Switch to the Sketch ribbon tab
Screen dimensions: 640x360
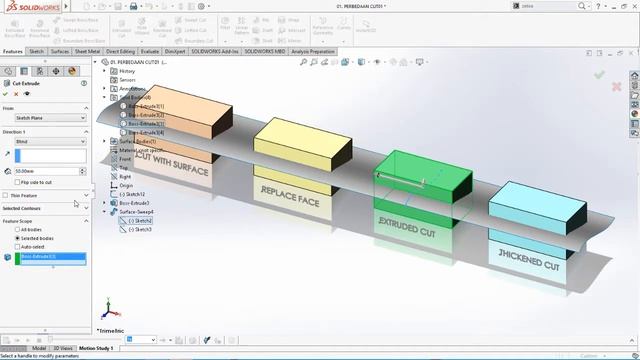click(36, 51)
